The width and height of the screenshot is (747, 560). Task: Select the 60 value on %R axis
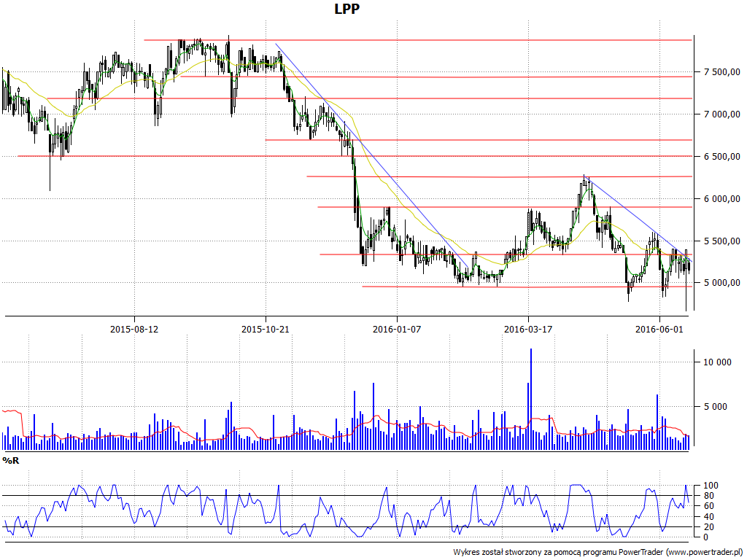pos(709,506)
